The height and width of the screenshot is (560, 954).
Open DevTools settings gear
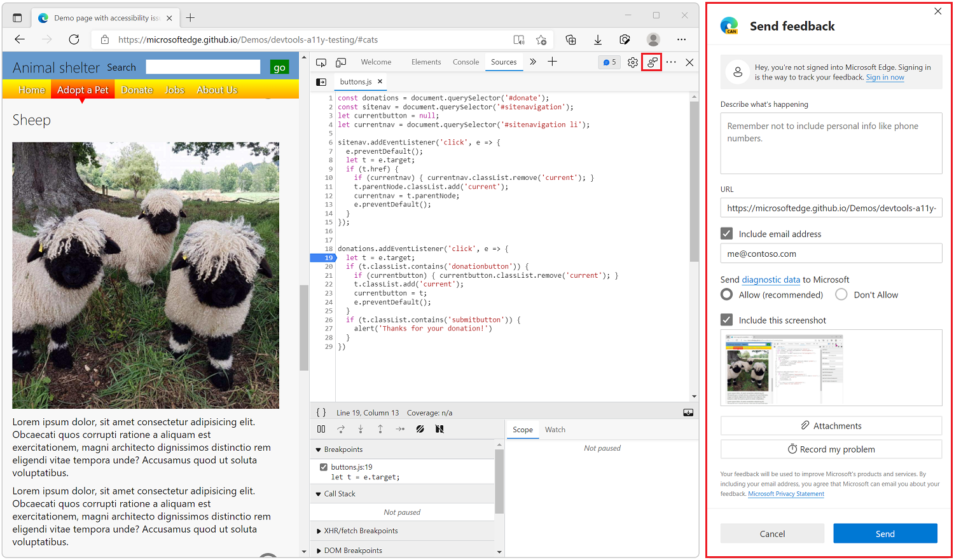tap(632, 62)
